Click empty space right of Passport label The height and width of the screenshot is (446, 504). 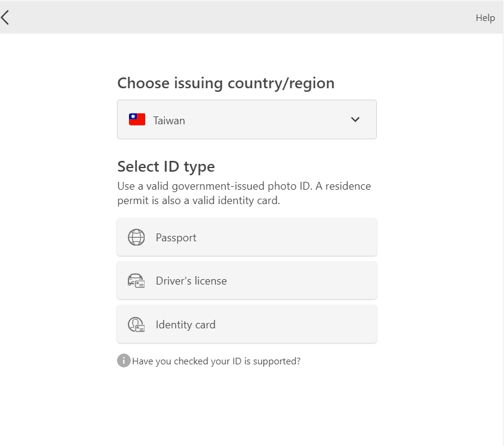(x=286, y=237)
